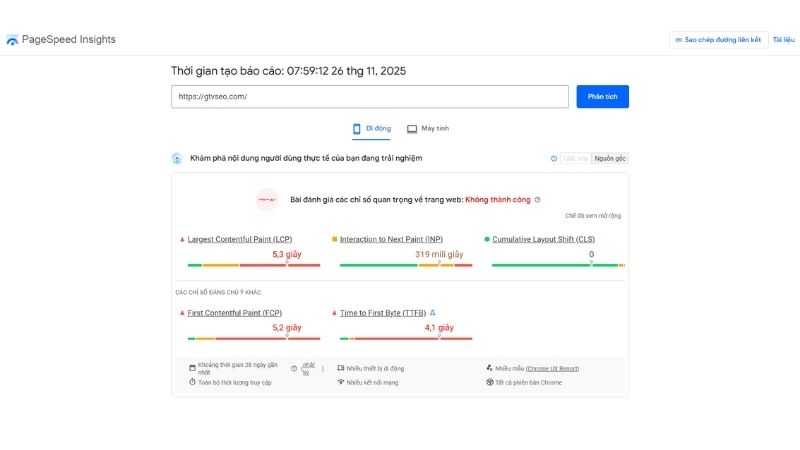
Task: Click the mobile phone icon in tab
Action: tap(357, 129)
